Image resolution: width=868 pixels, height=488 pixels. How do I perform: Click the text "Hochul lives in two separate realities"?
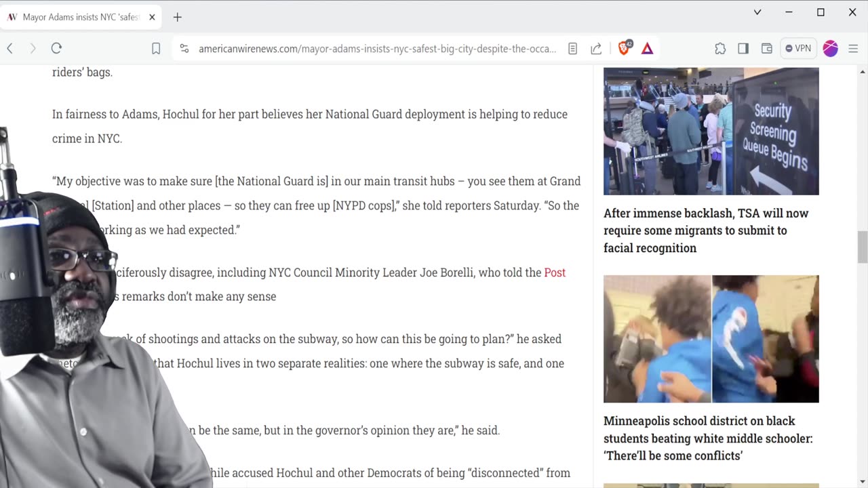[272, 363]
